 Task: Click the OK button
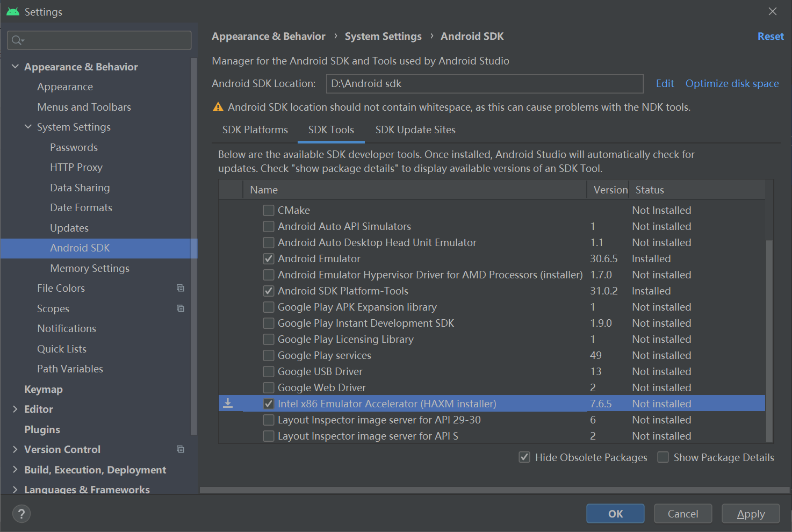pos(615,514)
